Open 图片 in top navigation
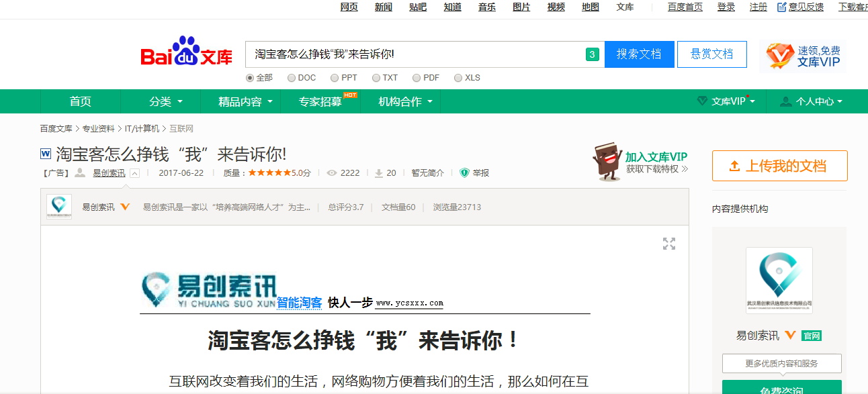The image size is (868, 394). point(521,7)
